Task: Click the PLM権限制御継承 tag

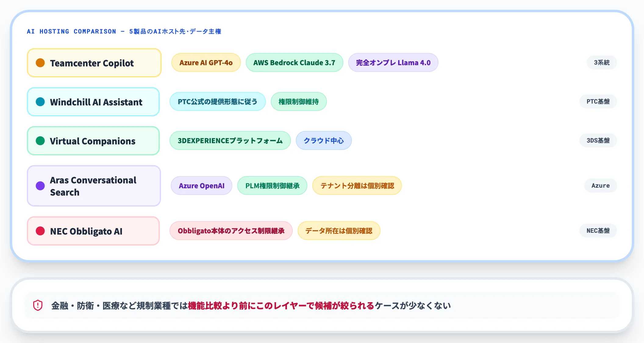Action: click(x=272, y=186)
